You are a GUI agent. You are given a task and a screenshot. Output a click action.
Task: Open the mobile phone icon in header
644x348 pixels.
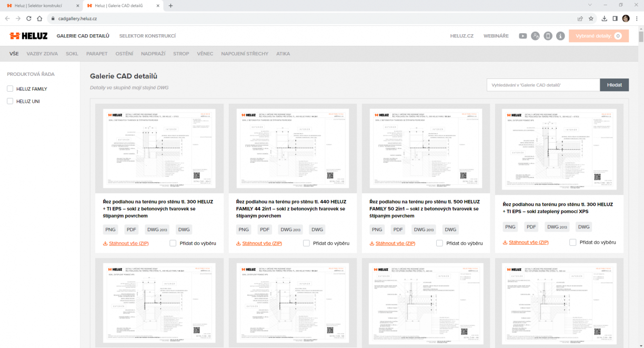pos(548,36)
